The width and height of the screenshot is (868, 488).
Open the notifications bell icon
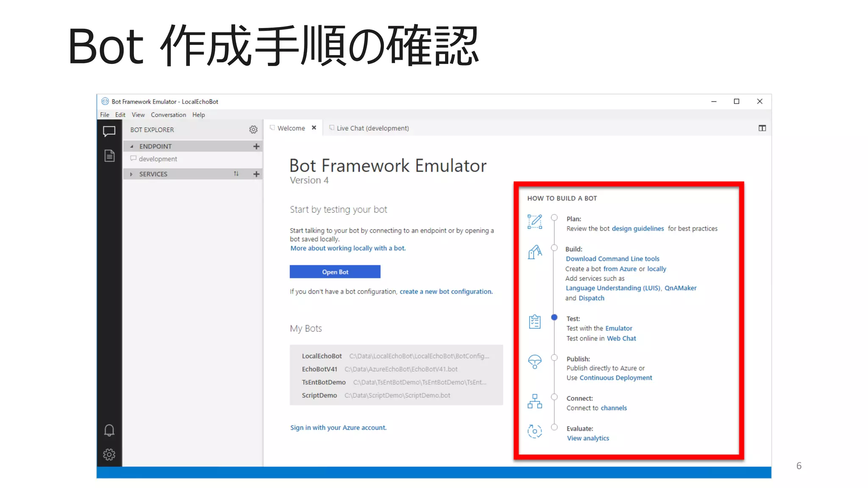[x=109, y=430]
